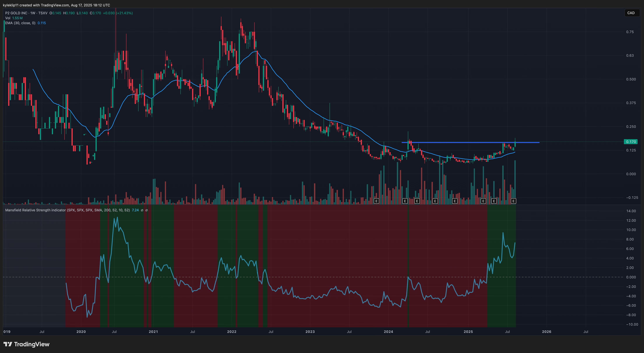Click first ∅ symbol after Mansfield value 7.24

(142, 210)
